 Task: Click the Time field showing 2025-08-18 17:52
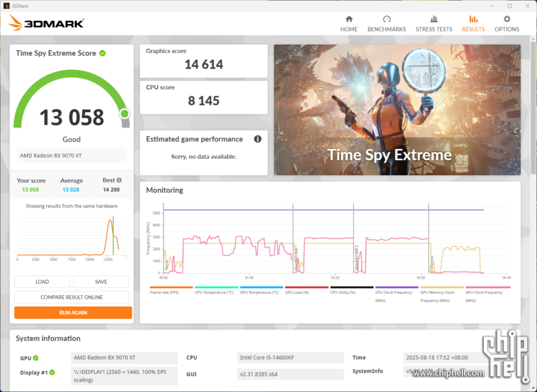tap(456, 358)
